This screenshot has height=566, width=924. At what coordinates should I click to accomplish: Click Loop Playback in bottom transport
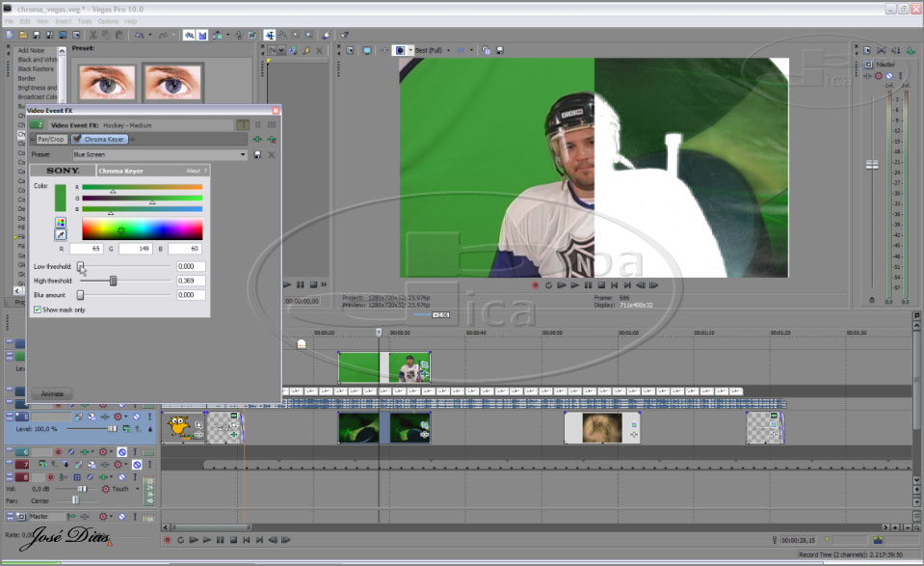(180, 540)
